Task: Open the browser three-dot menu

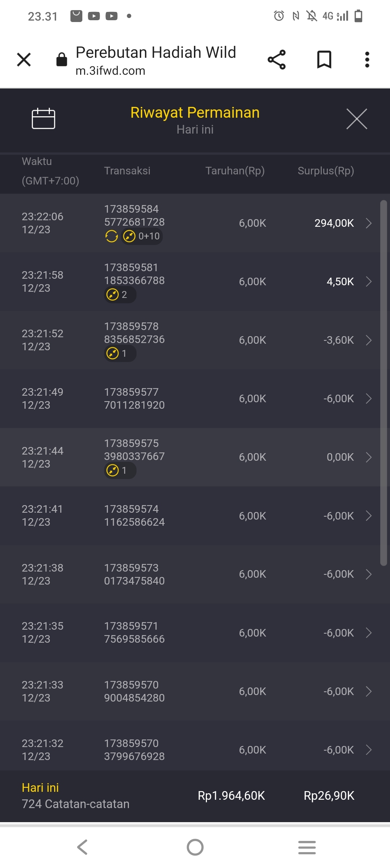Action: click(x=367, y=60)
